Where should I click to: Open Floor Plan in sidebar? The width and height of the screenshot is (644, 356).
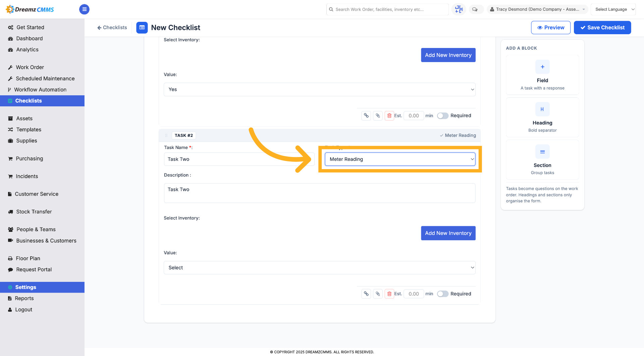coord(42,258)
